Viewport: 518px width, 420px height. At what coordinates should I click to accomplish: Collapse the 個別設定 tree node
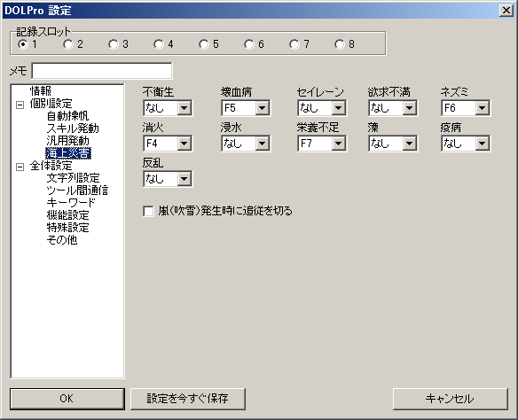[20, 105]
